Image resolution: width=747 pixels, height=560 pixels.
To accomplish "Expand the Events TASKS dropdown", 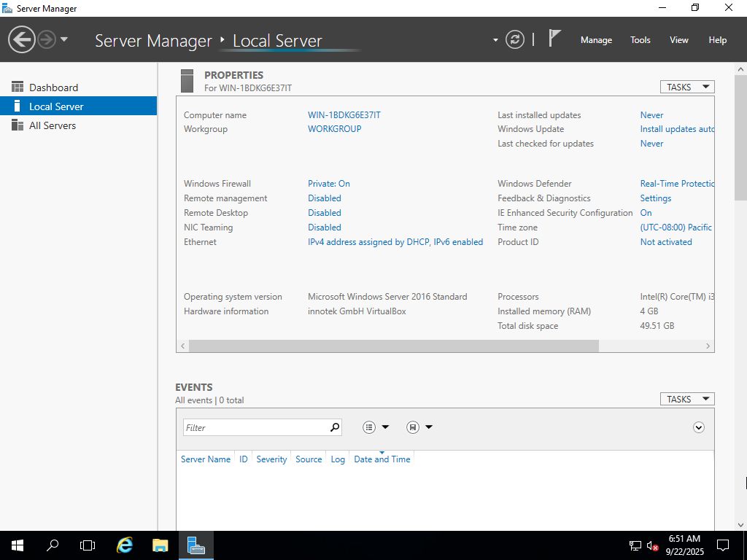I will point(686,399).
